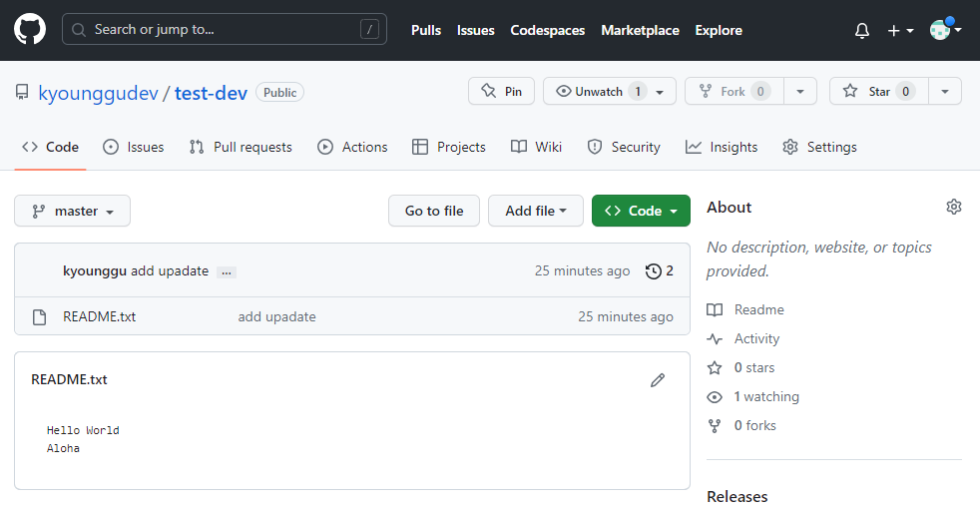Open the test-dev repository link

click(x=211, y=93)
